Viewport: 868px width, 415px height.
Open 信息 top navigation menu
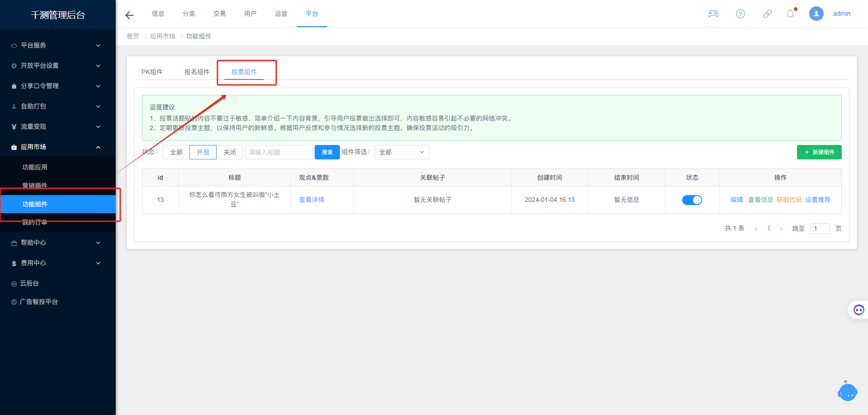click(x=158, y=14)
